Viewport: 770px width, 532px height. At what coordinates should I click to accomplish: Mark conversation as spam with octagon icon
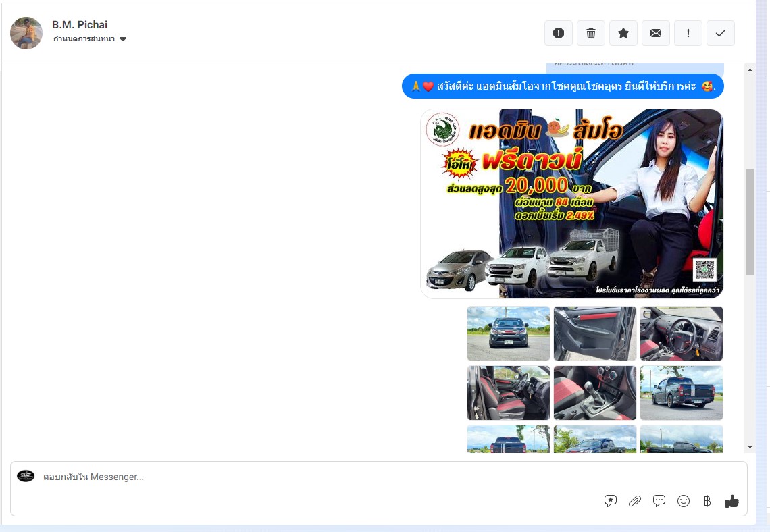pyautogui.click(x=559, y=33)
